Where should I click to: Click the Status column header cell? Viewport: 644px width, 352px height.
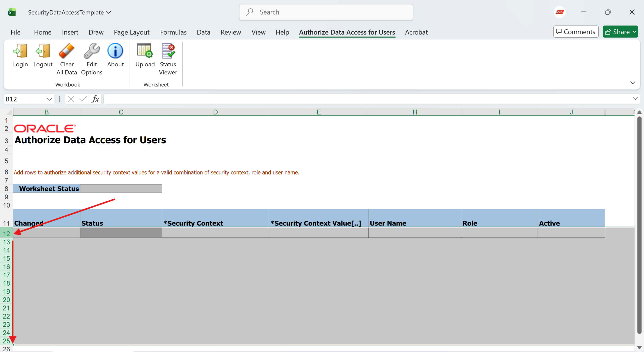coord(121,218)
